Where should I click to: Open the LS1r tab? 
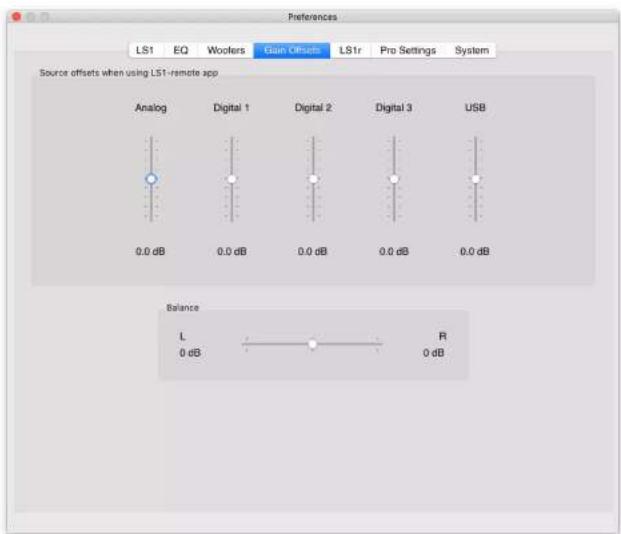click(350, 50)
